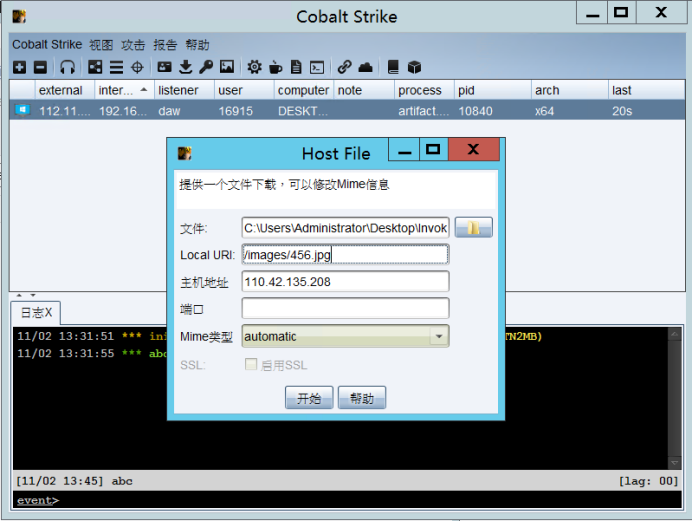Click Windows icon of beacon row

[22, 110]
